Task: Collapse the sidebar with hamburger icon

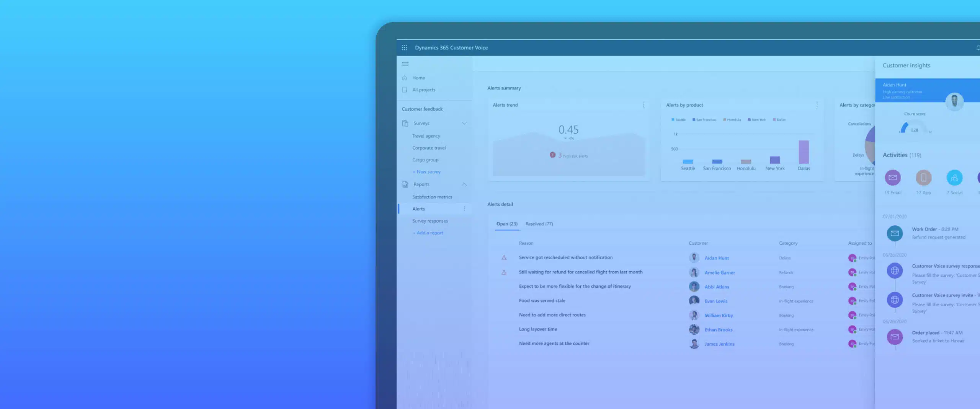Action: point(405,64)
